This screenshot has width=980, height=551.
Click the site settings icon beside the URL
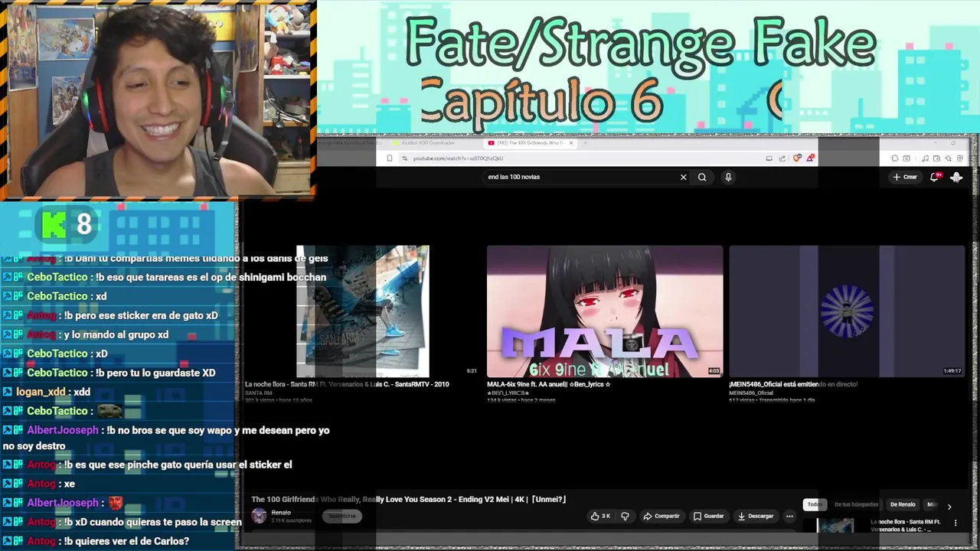[404, 158]
